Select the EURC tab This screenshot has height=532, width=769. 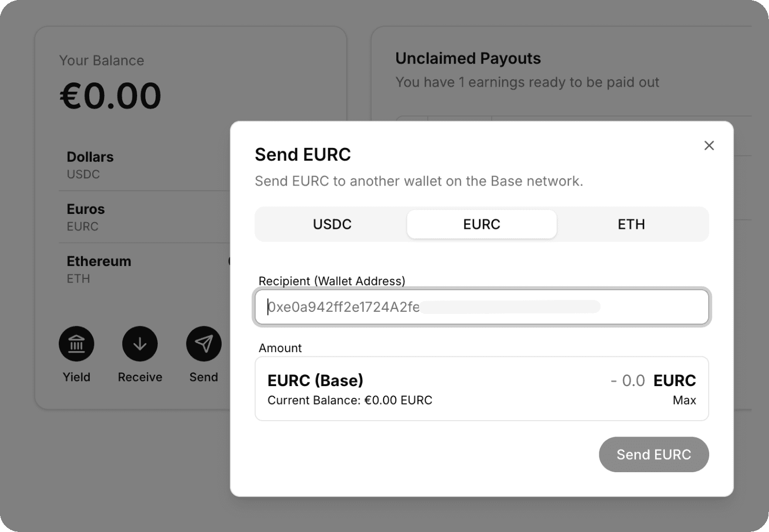tap(481, 224)
